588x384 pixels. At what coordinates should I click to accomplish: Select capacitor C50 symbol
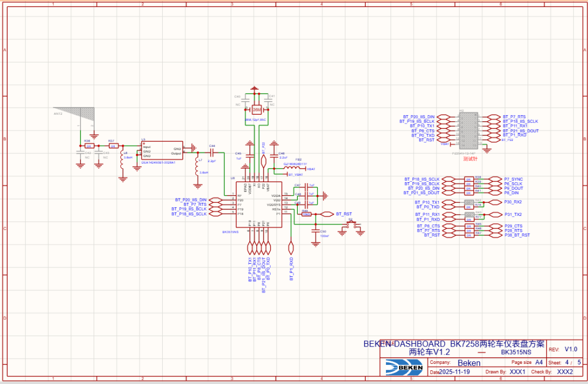316,232
